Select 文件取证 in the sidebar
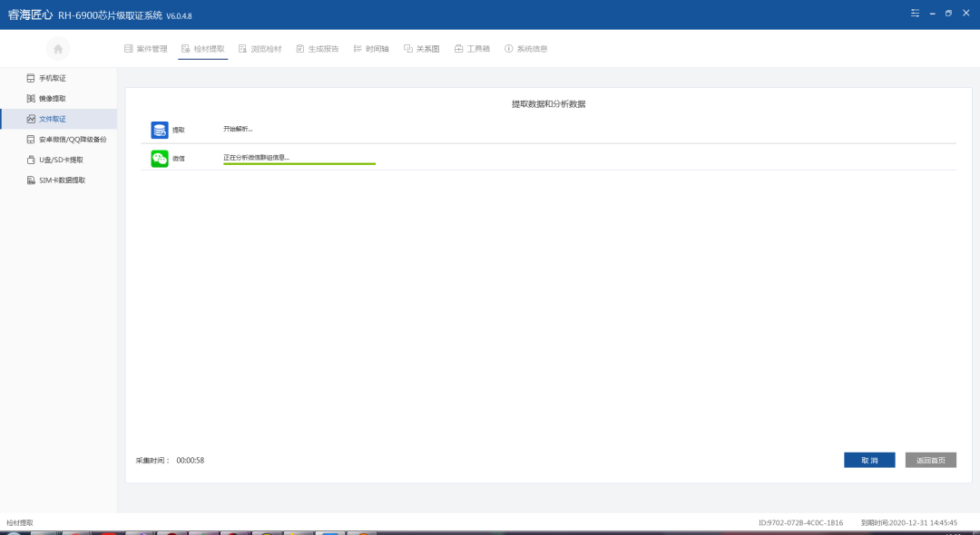The height and width of the screenshot is (535, 980). (58, 119)
